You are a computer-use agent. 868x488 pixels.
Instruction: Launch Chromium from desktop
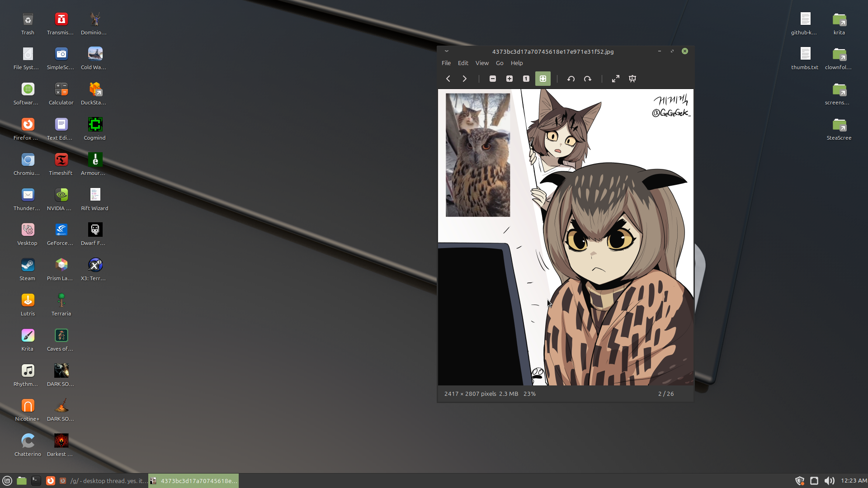[28, 164]
